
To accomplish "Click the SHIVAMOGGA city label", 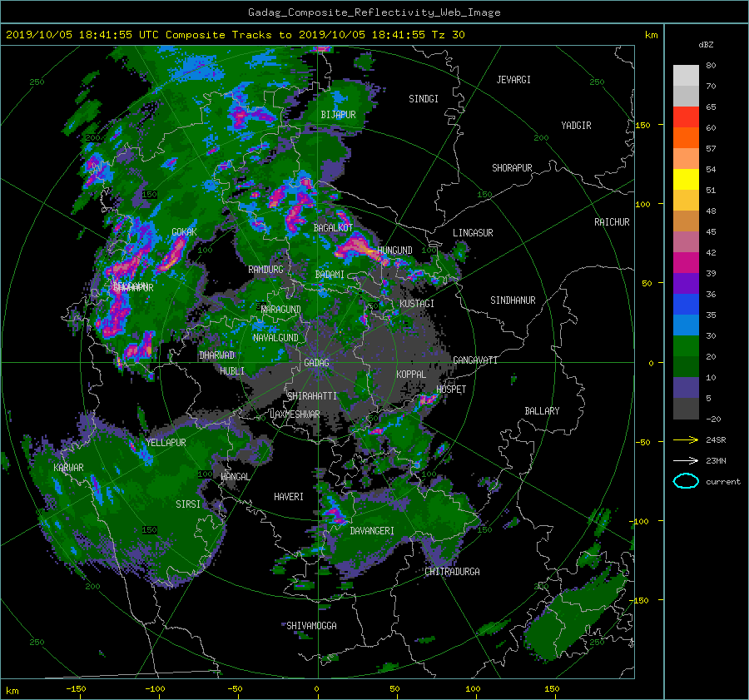I will pos(311,626).
